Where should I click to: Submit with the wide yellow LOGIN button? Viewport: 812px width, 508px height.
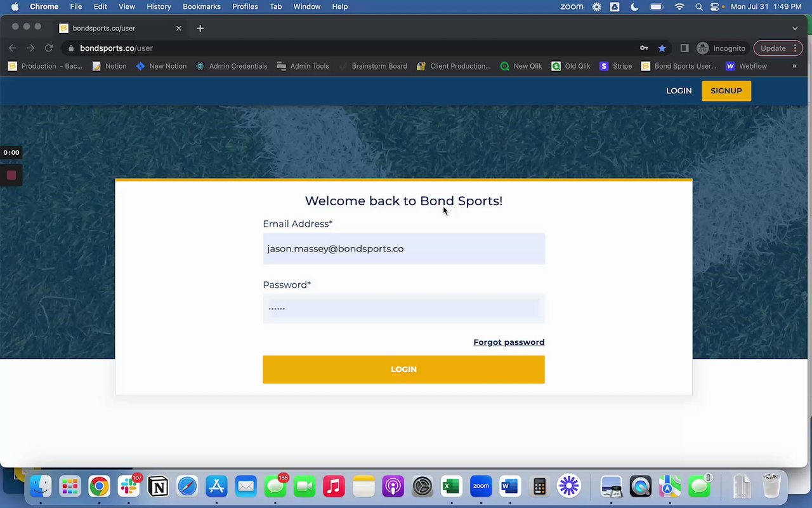click(x=403, y=370)
